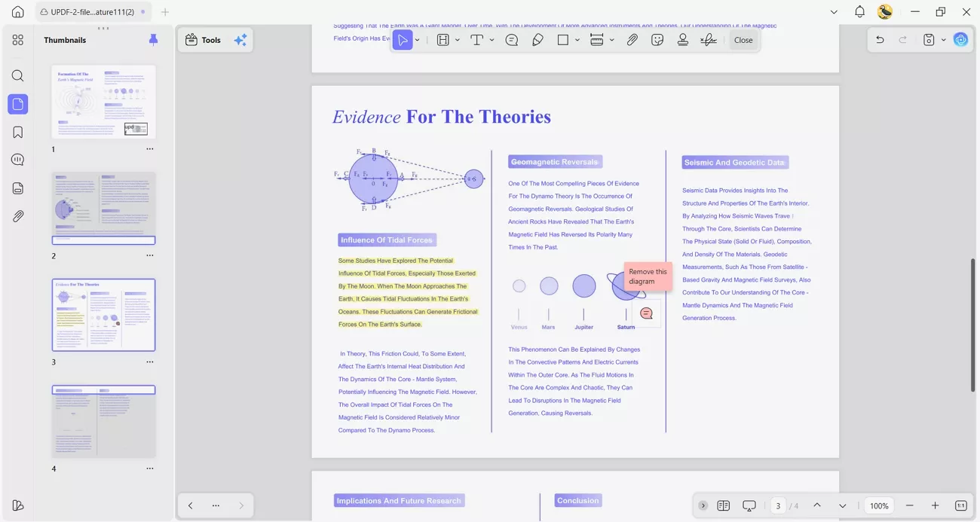This screenshot has width=980, height=522.
Task: Enable presentation screen mode
Action: [749, 505]
